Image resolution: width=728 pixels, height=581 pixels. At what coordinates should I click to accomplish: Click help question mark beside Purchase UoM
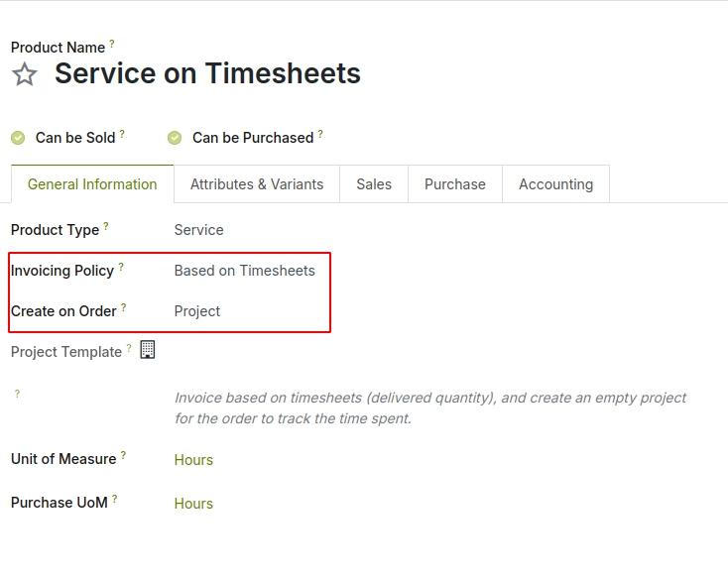(115, 499)
